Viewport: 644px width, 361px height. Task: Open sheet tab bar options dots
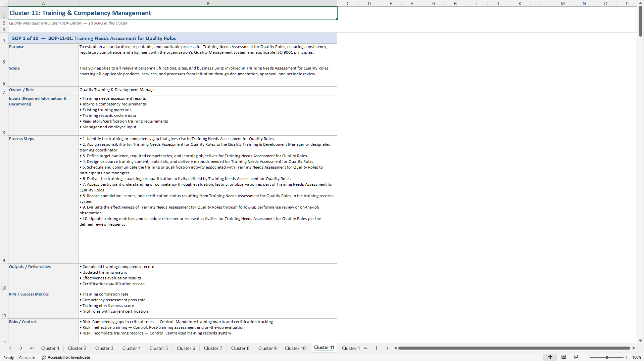coord(387,348)
